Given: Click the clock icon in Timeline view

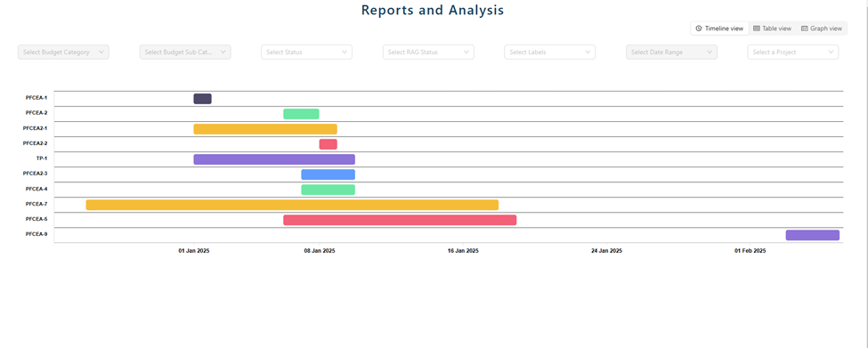Looking at the screenshot, I should 699,28.
